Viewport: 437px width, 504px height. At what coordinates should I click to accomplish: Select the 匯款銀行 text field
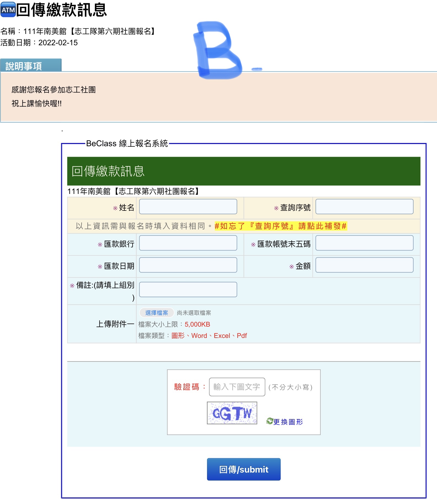pos(188,243)
